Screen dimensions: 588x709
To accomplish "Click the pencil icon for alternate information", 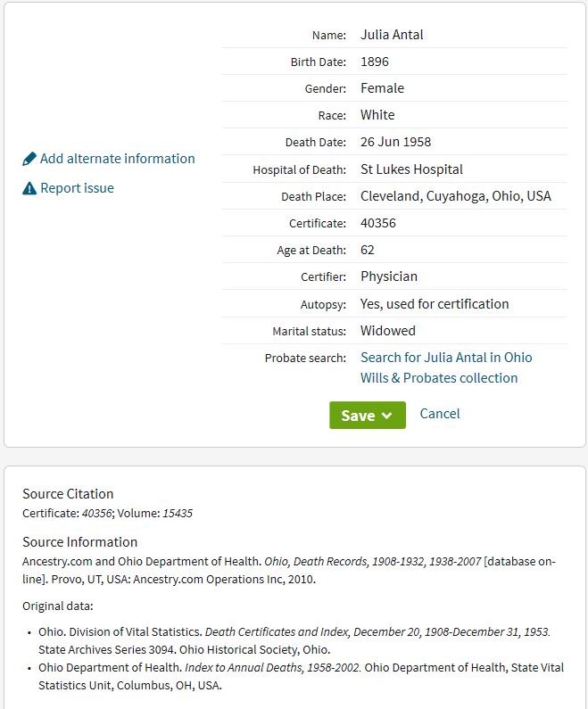I will (29, 159).
